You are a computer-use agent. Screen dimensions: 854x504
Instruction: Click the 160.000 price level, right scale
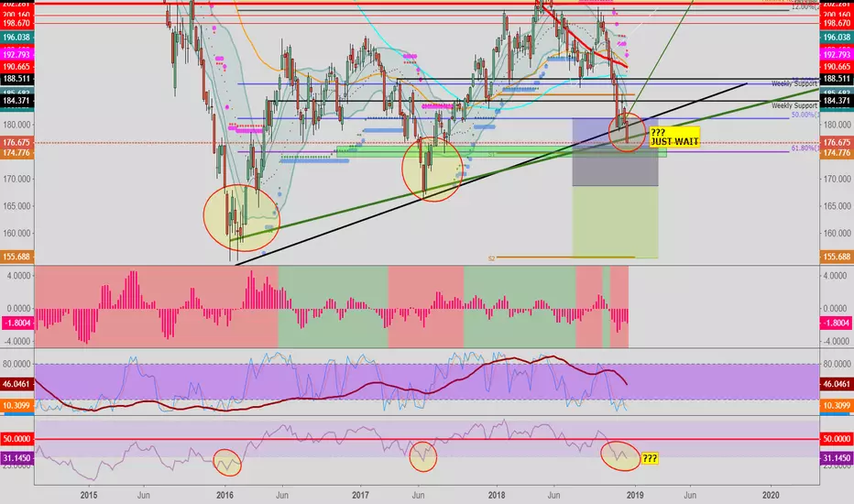[x=837, y=233]
